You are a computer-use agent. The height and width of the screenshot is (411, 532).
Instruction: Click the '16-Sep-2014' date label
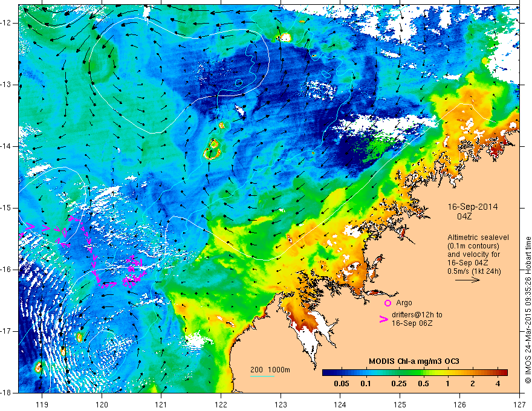click(x=473, y=207)
